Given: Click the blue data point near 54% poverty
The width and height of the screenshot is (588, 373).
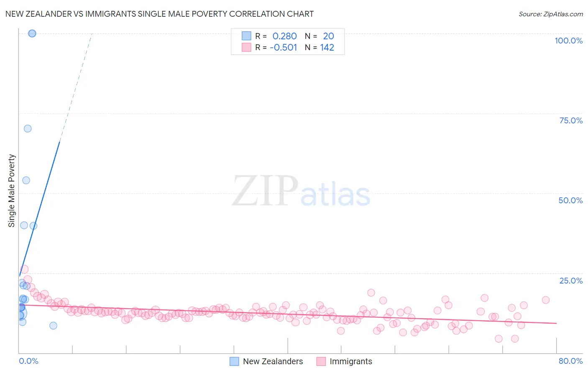Looking at the screenshot, I should click(26, 180).
